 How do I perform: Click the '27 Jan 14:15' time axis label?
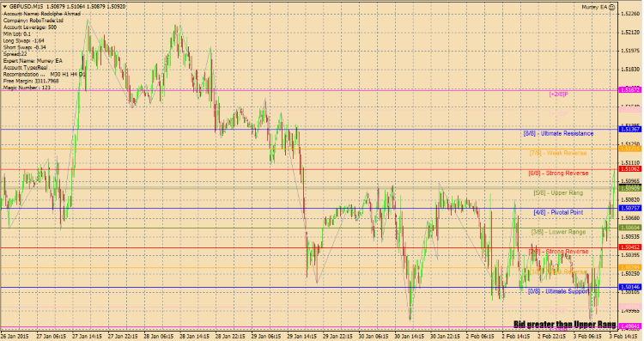(x=87, y=336)
